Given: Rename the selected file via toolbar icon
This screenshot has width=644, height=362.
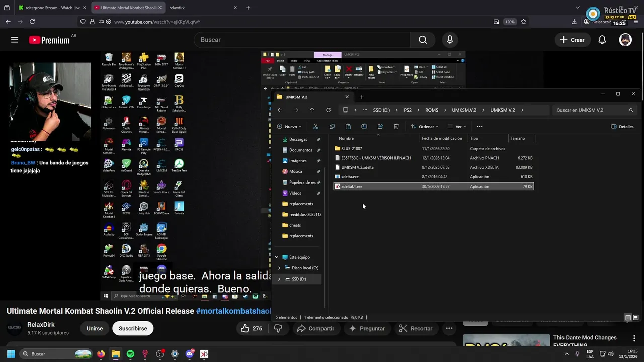Looking at the screenshot, I should 364,127.
